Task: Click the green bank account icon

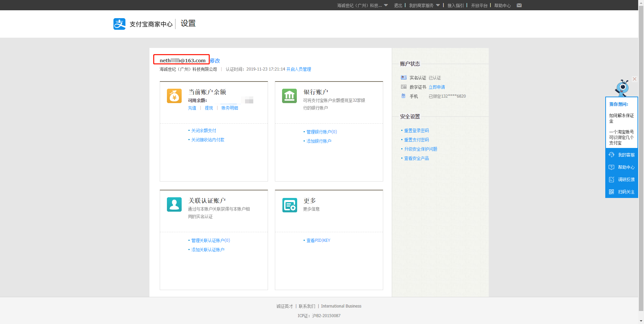Action: (x=289, y=96)
